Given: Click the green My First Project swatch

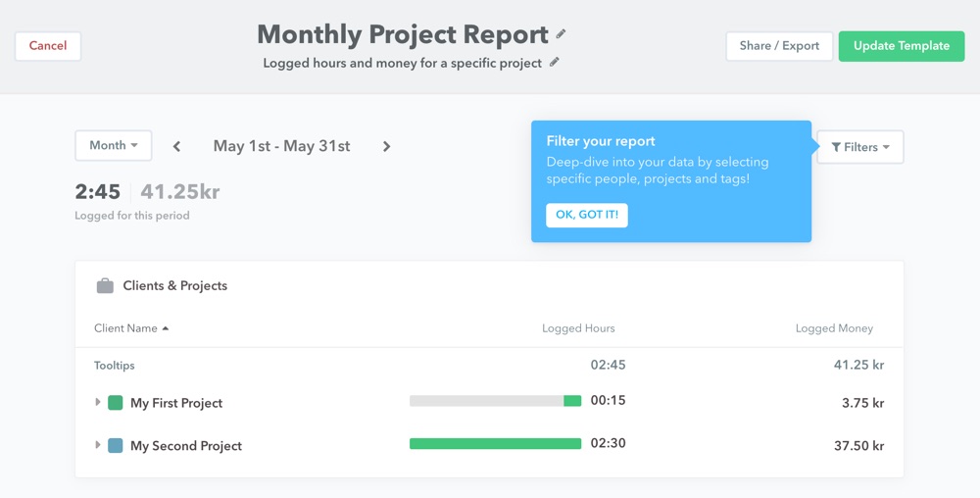Looking at the screenshot, I should [x=115, y=402].
